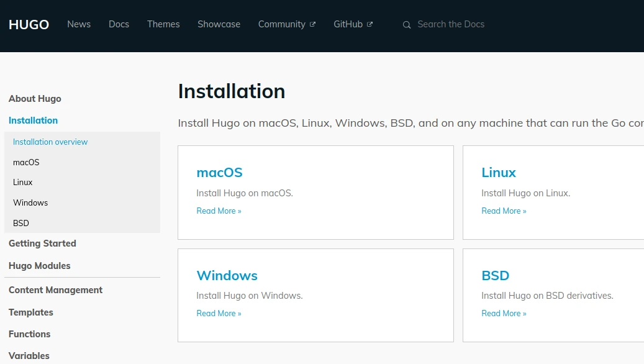The image size is (644, 364).
Task: Expand the Content Management section
Action: click(55, 290)
